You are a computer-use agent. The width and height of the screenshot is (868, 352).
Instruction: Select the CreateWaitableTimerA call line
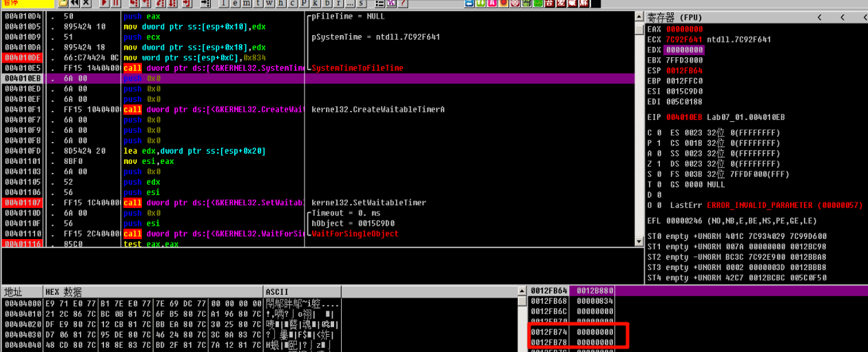tap(214, 110)
